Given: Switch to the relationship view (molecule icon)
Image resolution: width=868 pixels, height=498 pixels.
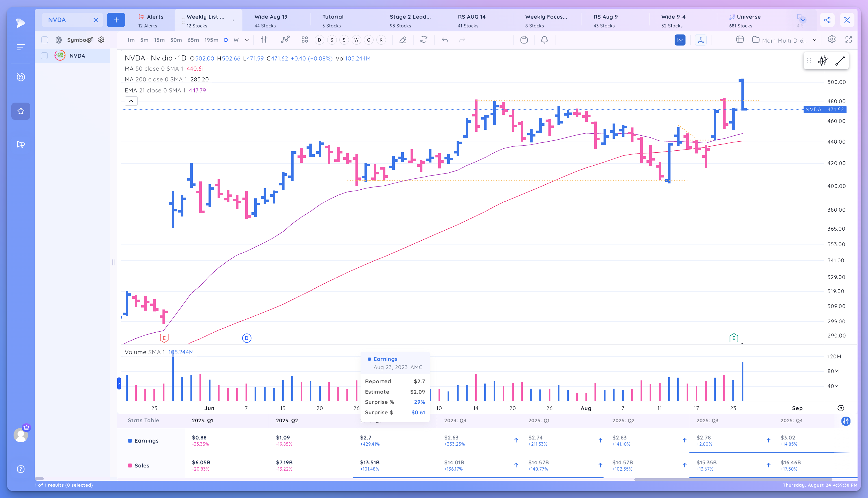Looking at the screenshot, I should tap(701, 40).
